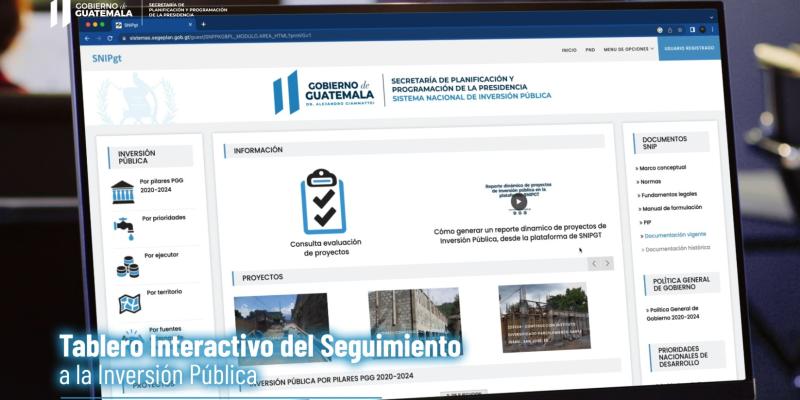The height and width of the screenshot is (400, 800).
Task: Click the SNIPgt site logo text
Action: click(107, 58)
